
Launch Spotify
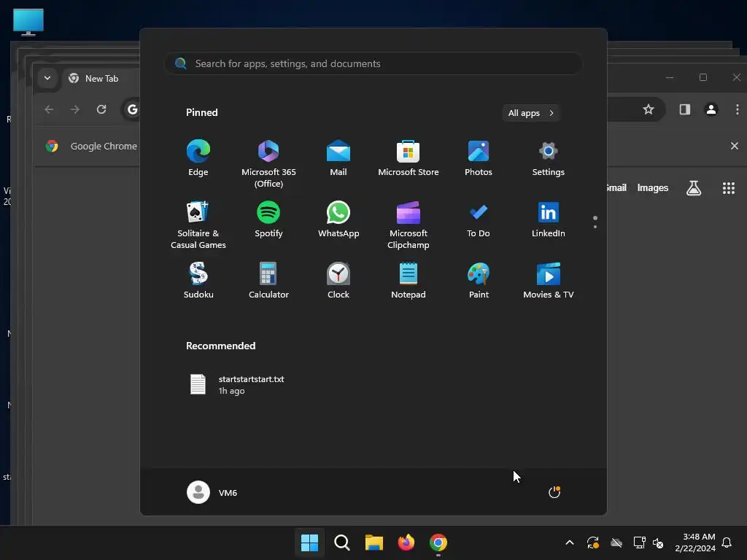click(x=268, y=219)
